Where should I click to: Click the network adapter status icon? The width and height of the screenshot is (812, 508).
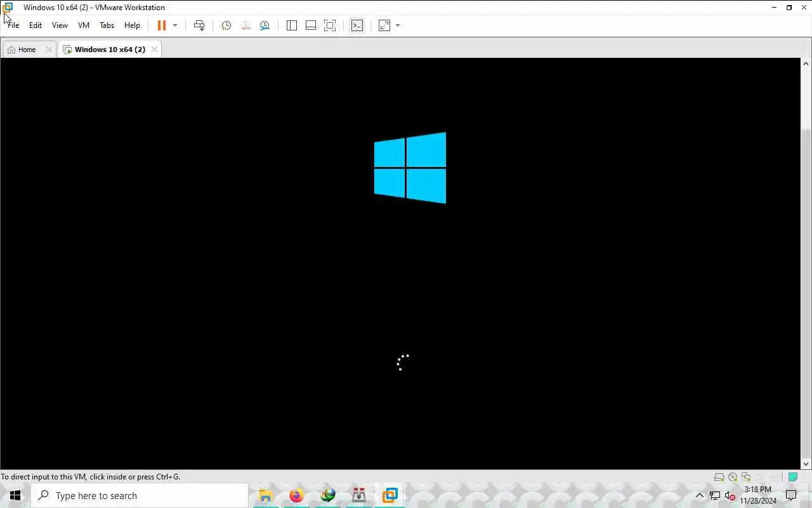pos(746,477)
